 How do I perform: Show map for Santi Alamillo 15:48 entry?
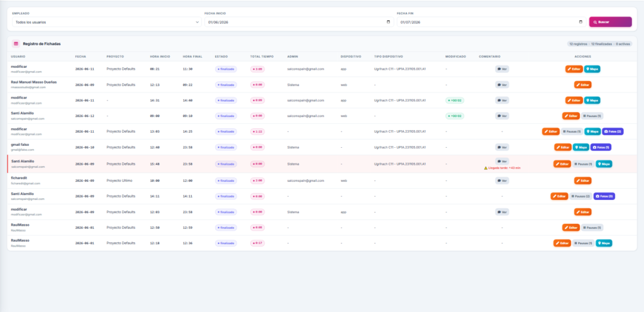tap(604, 164)
